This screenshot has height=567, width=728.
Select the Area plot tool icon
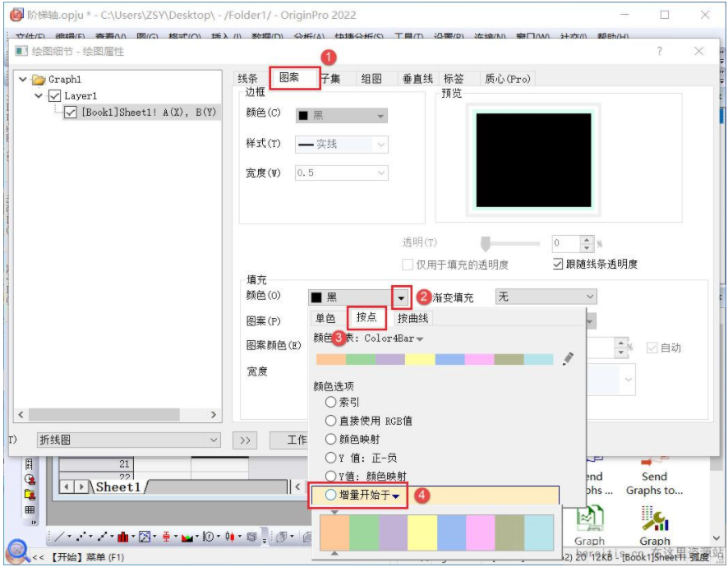[187, 537]
